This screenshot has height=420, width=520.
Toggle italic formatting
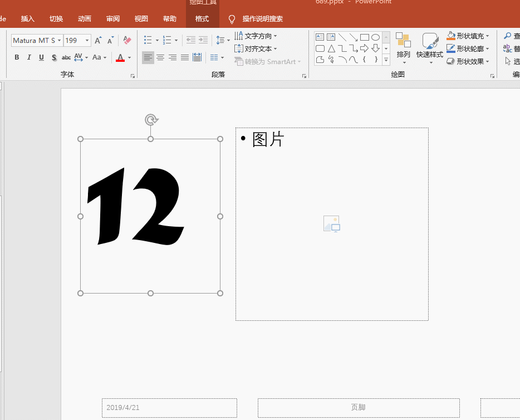(29, 57)
